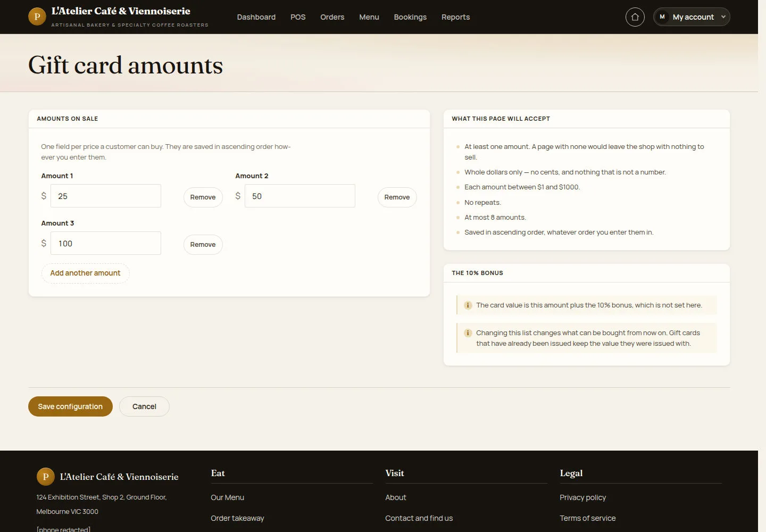Open the Dashboard nav item
766x532 pixels.
tap(256, 17)
